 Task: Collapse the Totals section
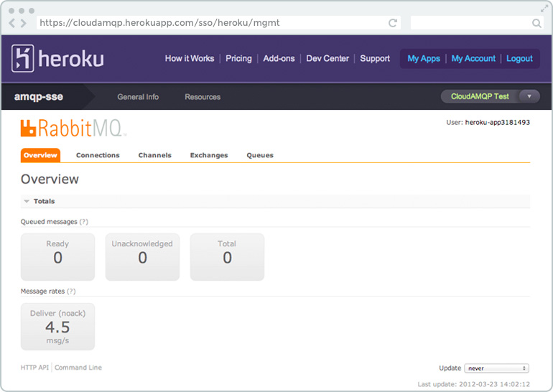coord(27,202)
